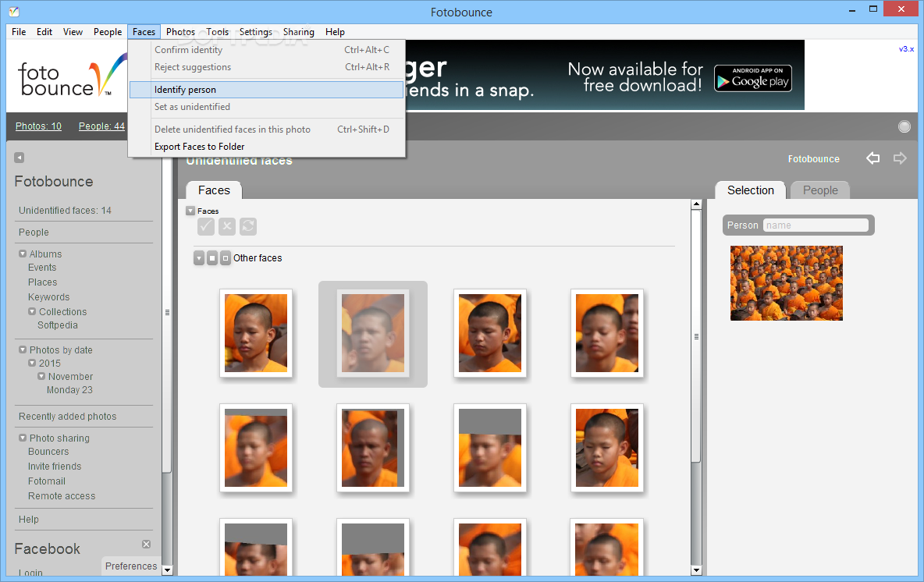Image resolution: width=924 pixels, height=582 pixels.
Task: Click the Google Play badge in banner
Action: [752, 78]
